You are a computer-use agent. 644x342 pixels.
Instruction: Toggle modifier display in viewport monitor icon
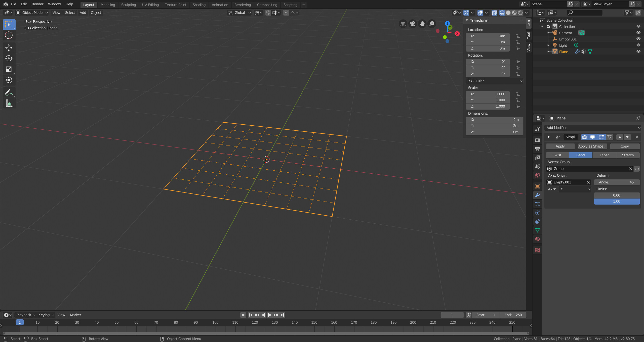593,137
